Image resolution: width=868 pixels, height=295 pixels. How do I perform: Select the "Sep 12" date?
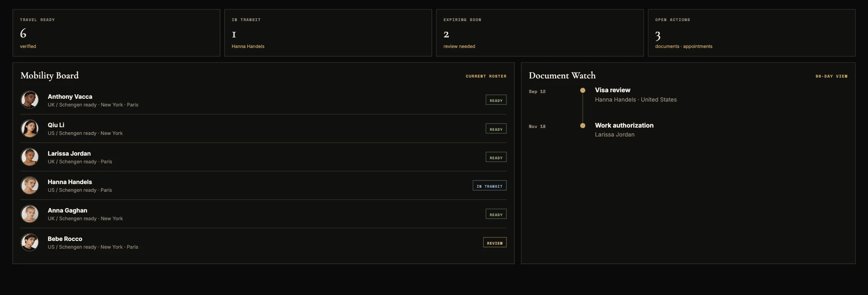537,92
